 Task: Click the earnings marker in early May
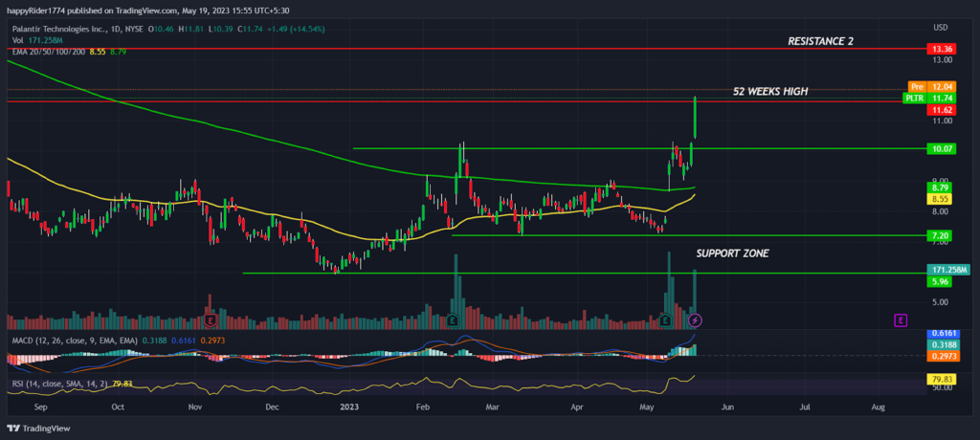(x=666, y=320)
